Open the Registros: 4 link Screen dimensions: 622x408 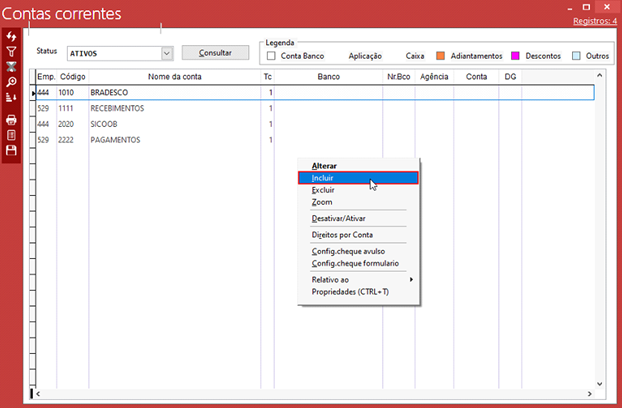[x=594, y=21]
